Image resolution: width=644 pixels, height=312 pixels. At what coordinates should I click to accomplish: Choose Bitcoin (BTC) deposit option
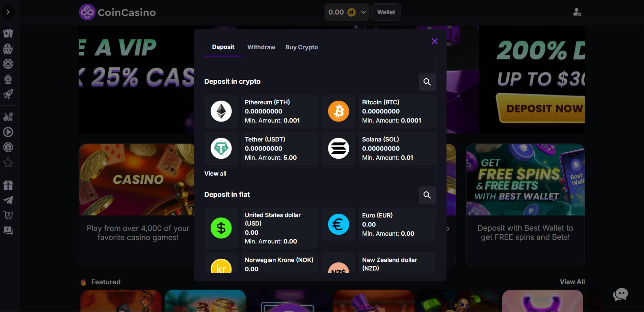(397, 111)
